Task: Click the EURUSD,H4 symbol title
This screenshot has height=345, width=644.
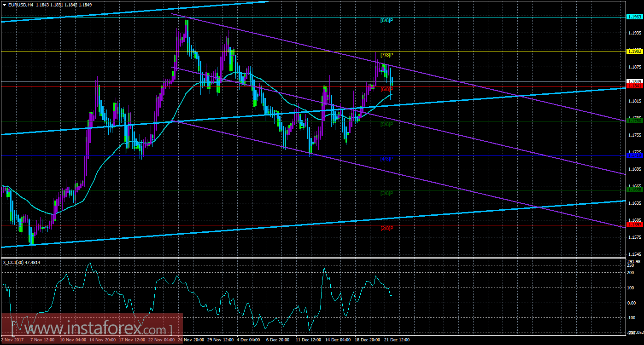Action: pos(20,4)
